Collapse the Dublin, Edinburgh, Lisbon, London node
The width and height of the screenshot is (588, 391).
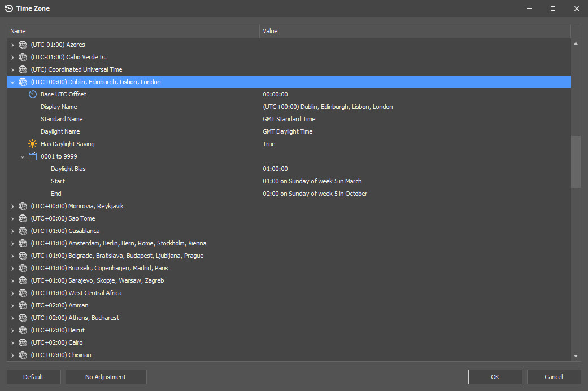[x=12, y=82]
